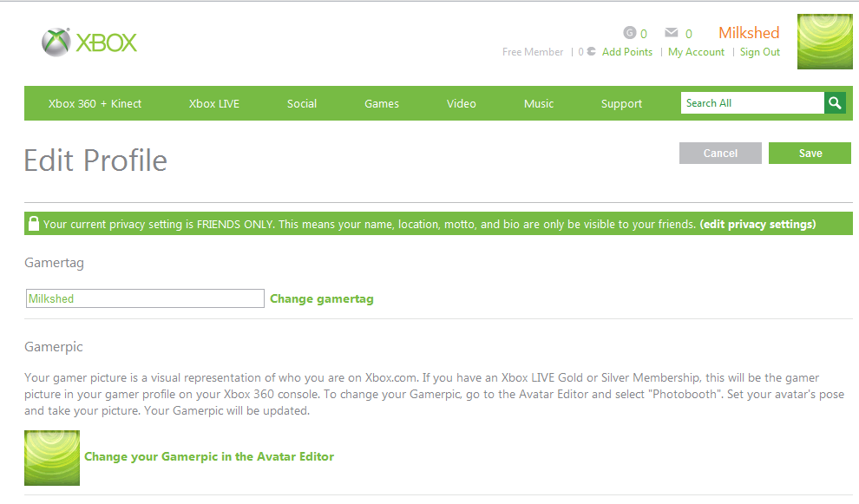859x504 pixels.
Task: Click the Gamerpic section heading
Action: [54, 347]
